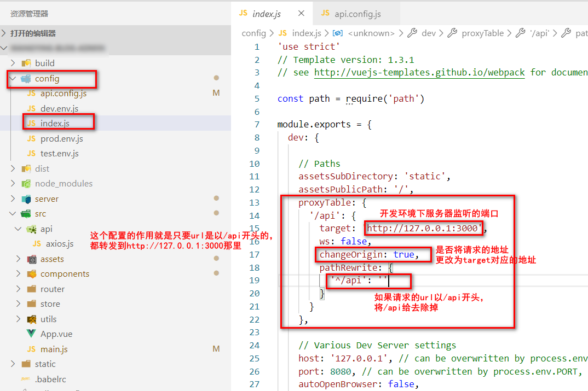The image size is (588, 391).
Task: Click the dist folder icon
Action: [26, 168]
